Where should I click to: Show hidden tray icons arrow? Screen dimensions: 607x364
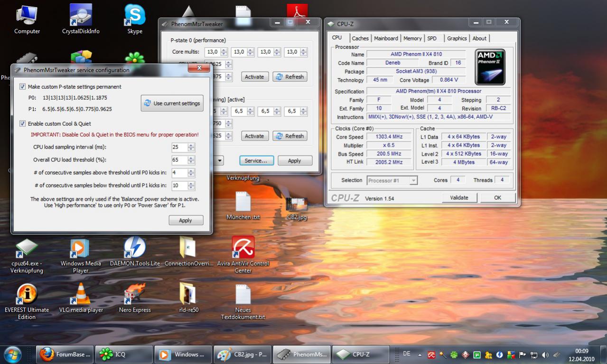pyautogui.click(x=420, y=355)
